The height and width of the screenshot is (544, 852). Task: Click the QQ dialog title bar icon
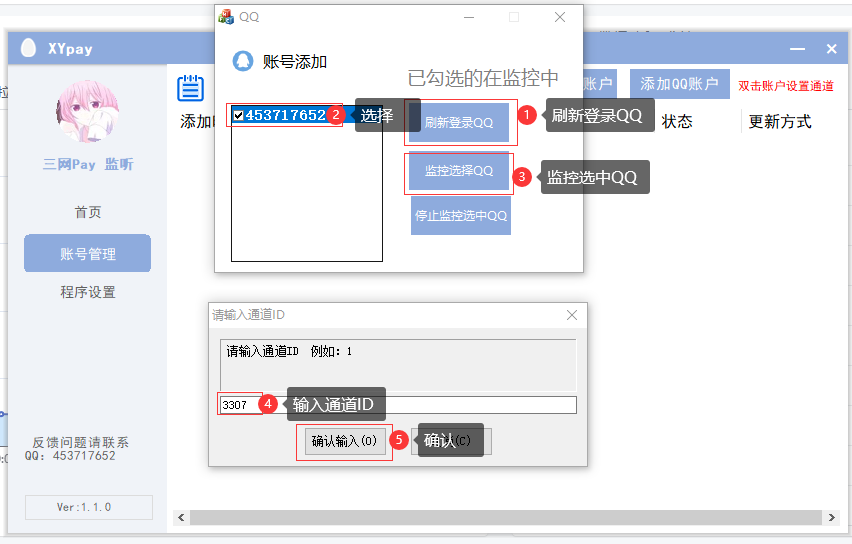(x=226, y=17)
